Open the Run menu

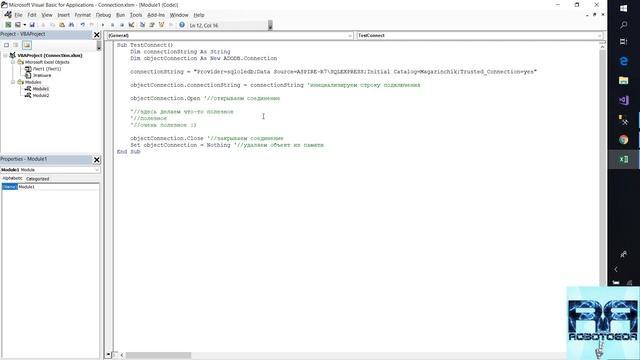[120, 15]
